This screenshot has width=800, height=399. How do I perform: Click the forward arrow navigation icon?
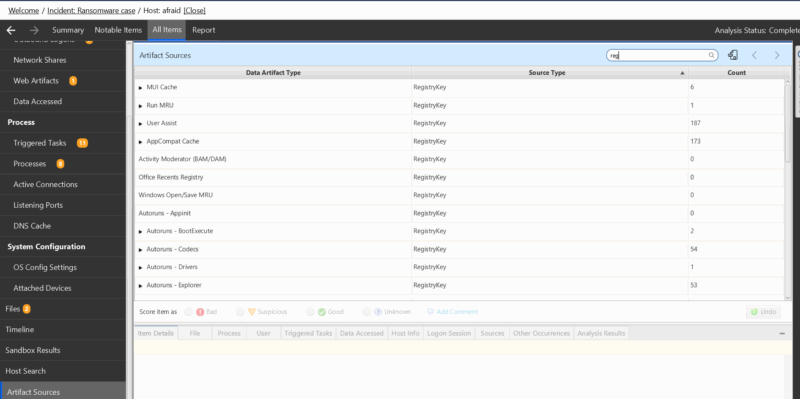coord(34,30)
